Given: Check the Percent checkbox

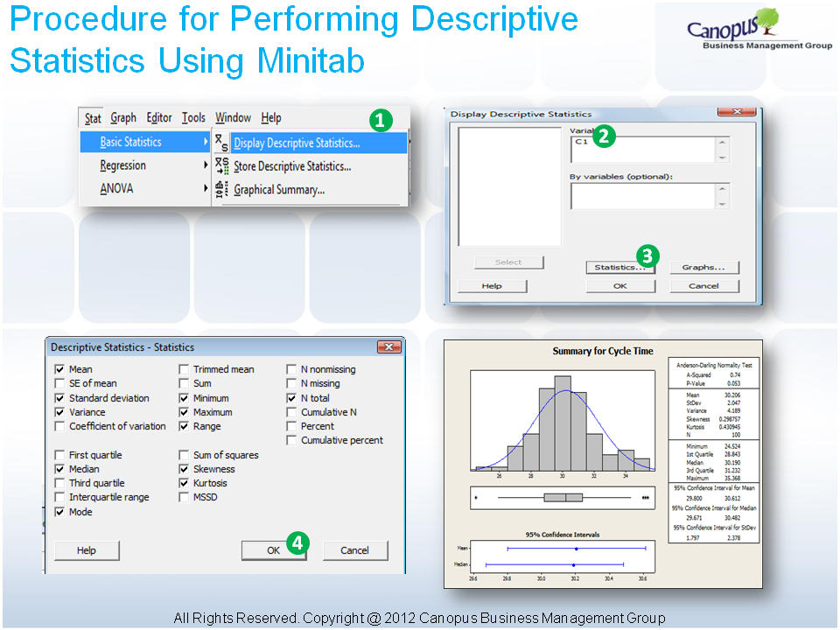Looking at the screenshot, I should click(x=291, y=426).
